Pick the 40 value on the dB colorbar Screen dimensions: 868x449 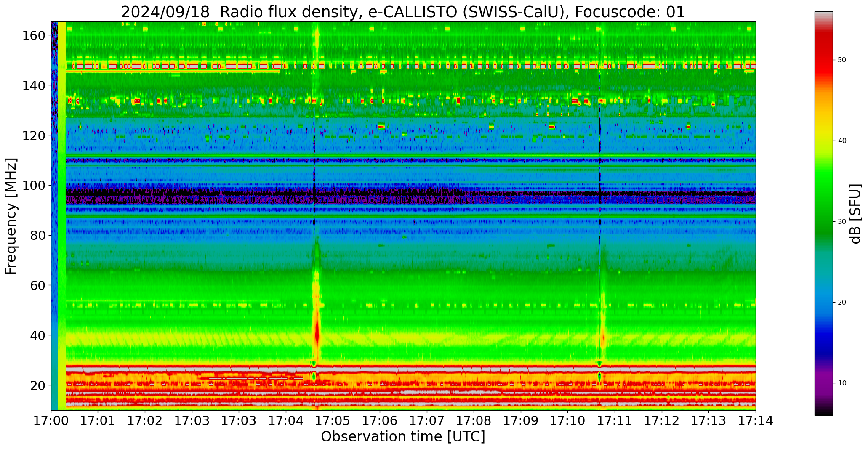point(842,141)
